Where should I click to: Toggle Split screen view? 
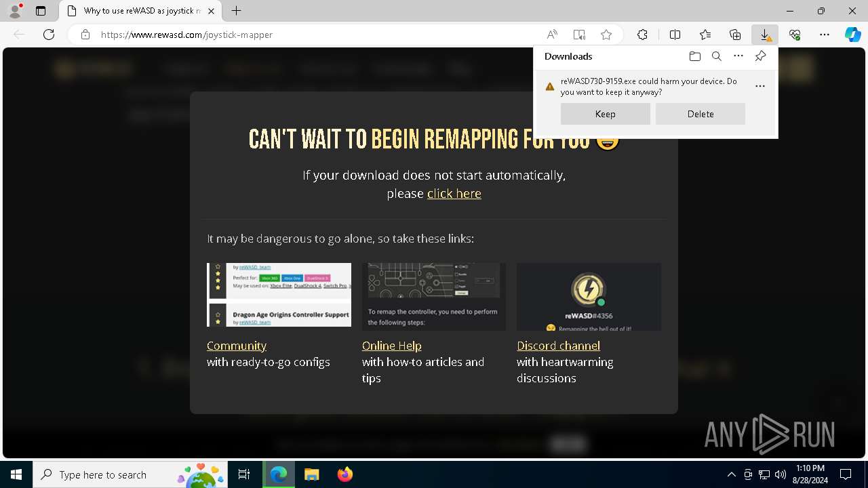pyautogui.click(x=675, y=35)
